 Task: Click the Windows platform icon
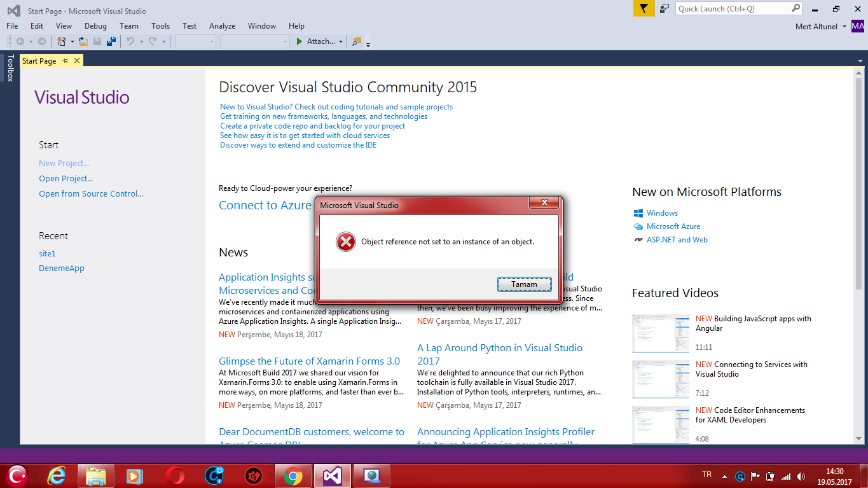tap(638, 213)
